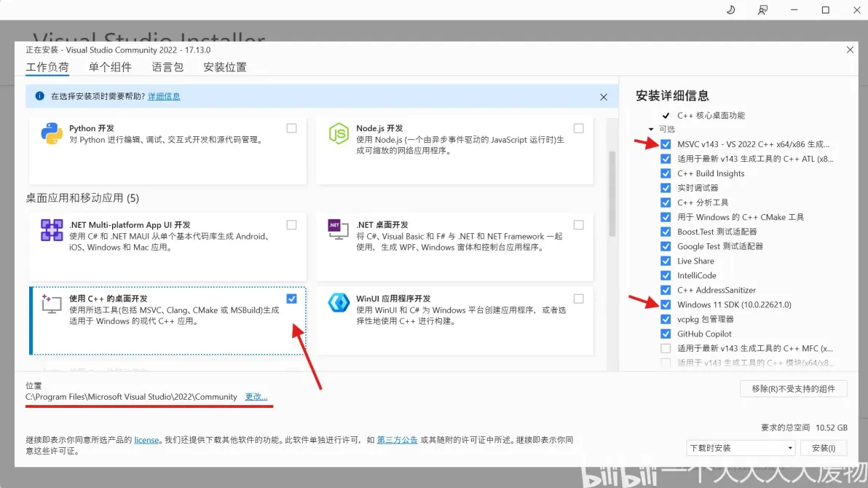Screen dimensions: 868x488
Task: Open the 第三方公告 link
Action: click(x=398, y=440)
